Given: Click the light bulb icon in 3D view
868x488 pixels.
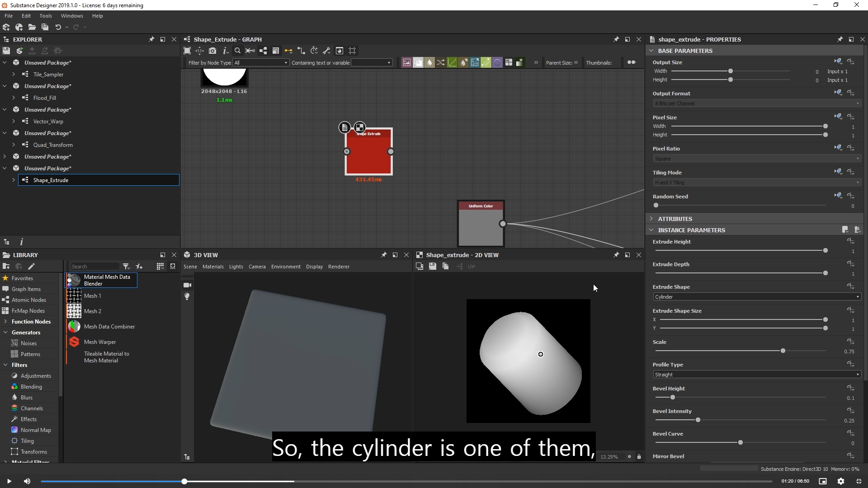Looking at the screenshot, I should click(187, 296).
